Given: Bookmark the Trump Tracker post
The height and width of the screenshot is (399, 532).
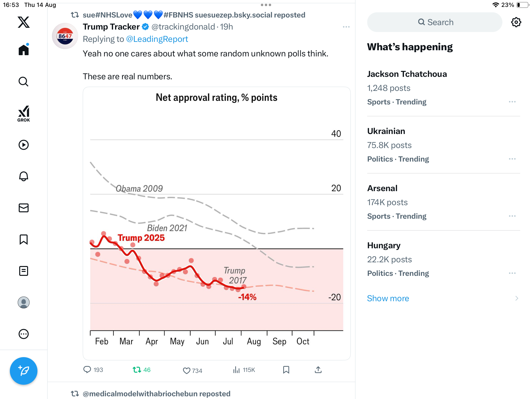Looking at the screenshot, I should (x=286, y=370).
